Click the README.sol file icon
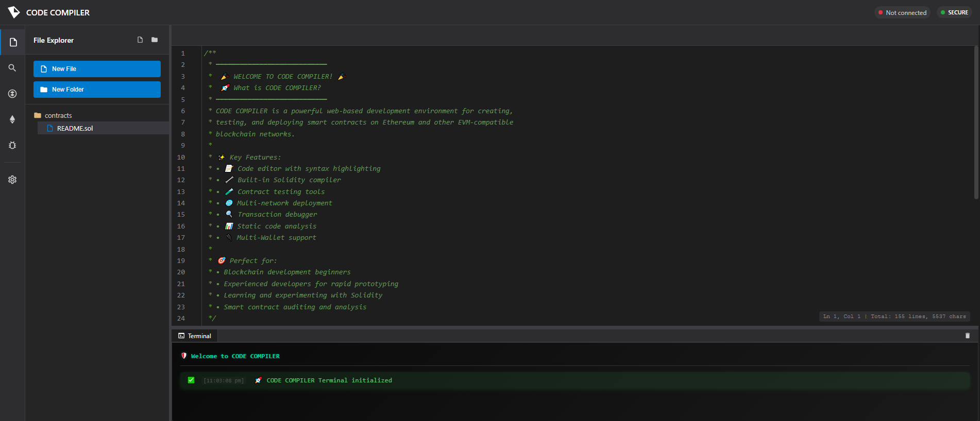980x421 pixels. (x=50, y=128)
